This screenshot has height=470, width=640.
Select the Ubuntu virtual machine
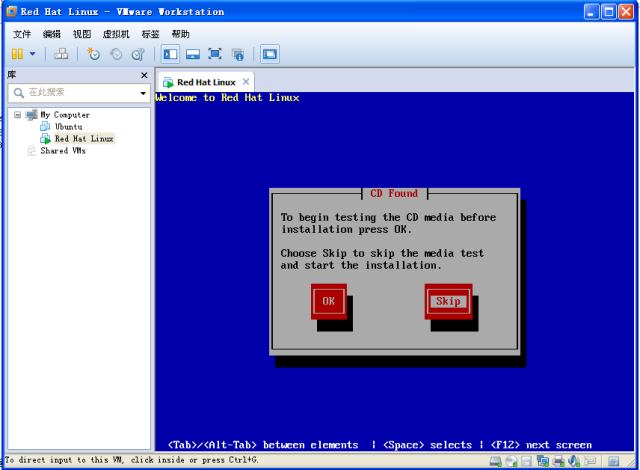pyautogui.click(x=69, y=127)
